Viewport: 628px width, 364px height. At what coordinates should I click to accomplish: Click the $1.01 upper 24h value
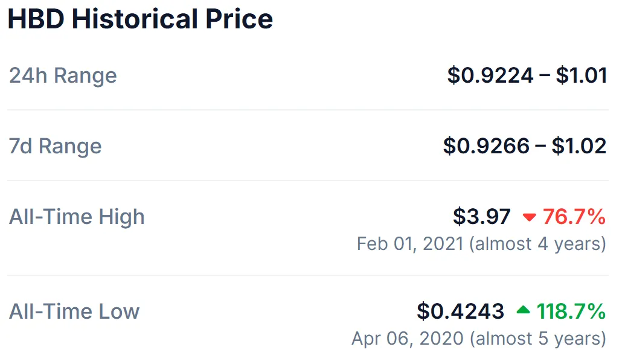582,75
